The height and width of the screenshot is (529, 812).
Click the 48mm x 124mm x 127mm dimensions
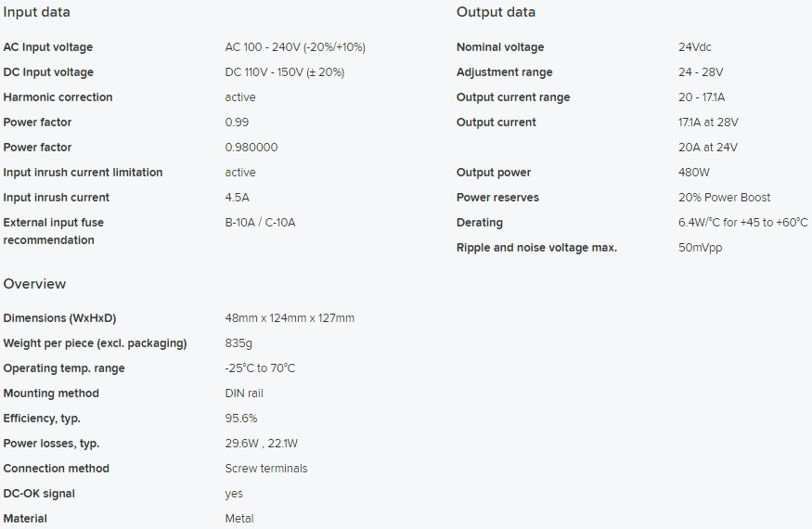pos(290,318)
